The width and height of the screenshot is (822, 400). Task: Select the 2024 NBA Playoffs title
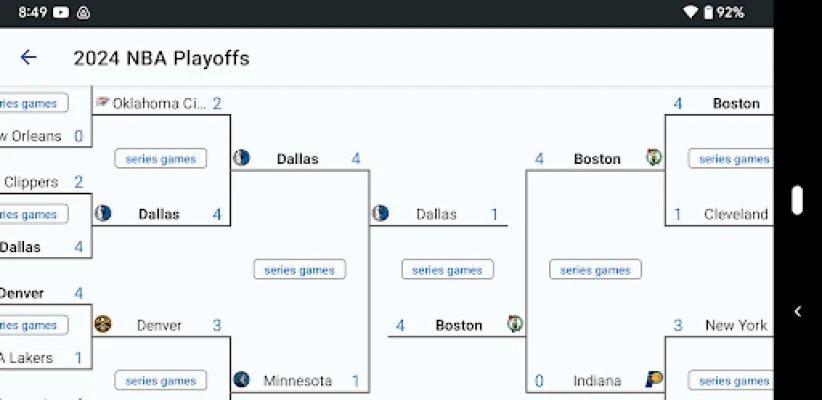pyautogui.click(x=161, y=58)
